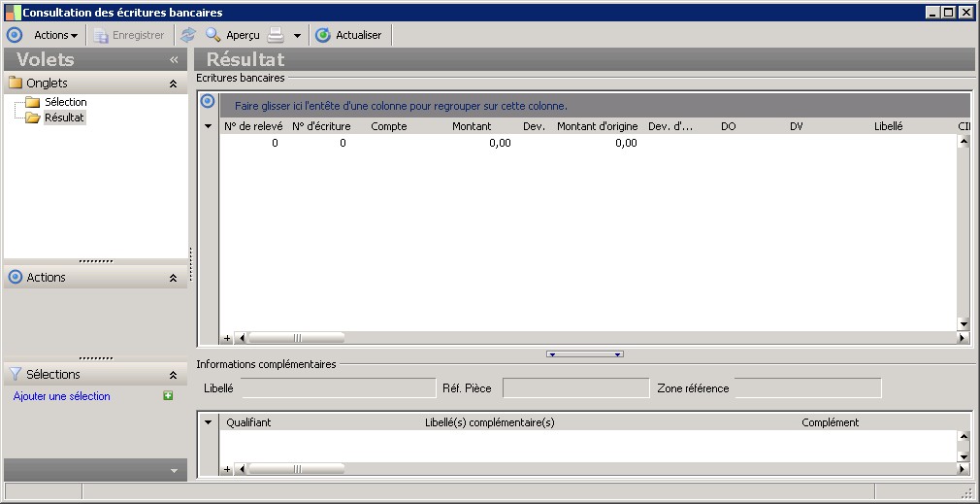Click the round blue icon above the grid selector
Image resolution: width=980 pixels, height=504 pixels.
[x=207, y=101]
